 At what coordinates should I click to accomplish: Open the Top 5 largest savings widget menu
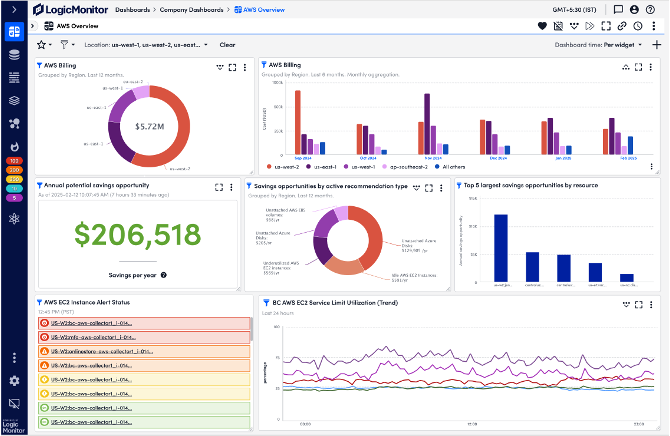tap(652, 186)
